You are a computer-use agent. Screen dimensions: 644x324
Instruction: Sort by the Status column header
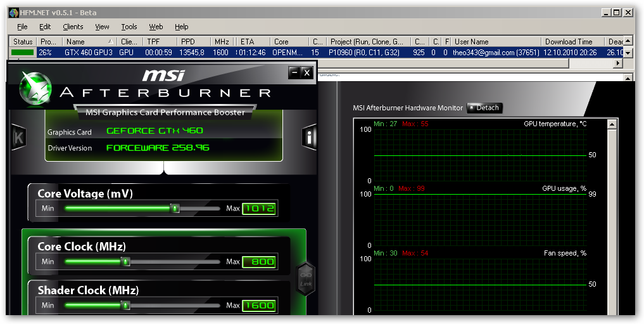(23, 41)
